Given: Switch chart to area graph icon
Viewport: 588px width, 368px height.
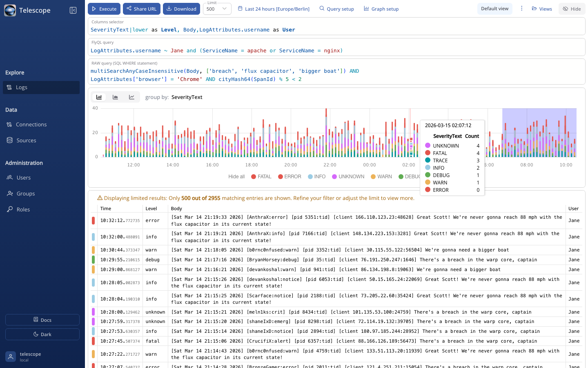Looking at the screenshot, I should click(115, 97).
